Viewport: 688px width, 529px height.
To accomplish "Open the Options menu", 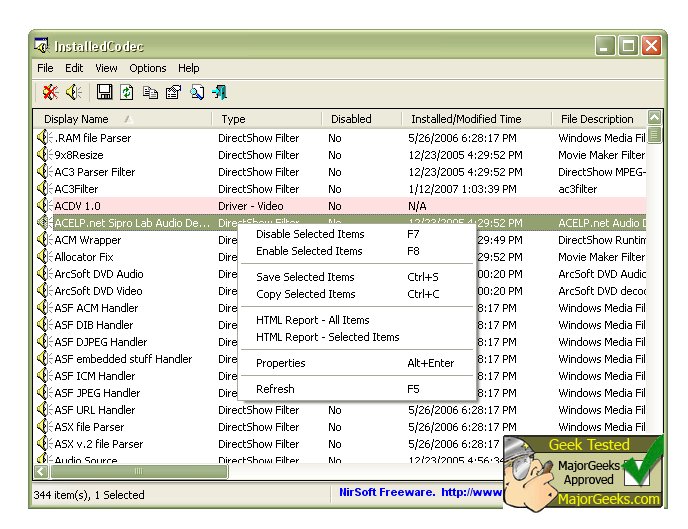I will [x=148, y=68].
